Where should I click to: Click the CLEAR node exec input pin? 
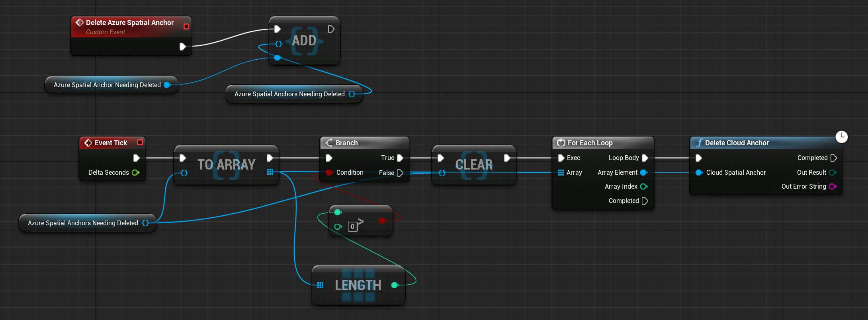[441, 158]
